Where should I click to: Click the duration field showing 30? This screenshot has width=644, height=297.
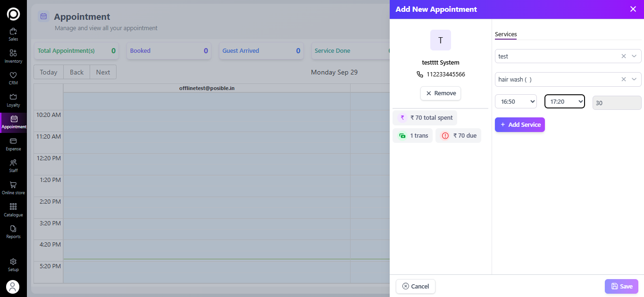(617, 103)
